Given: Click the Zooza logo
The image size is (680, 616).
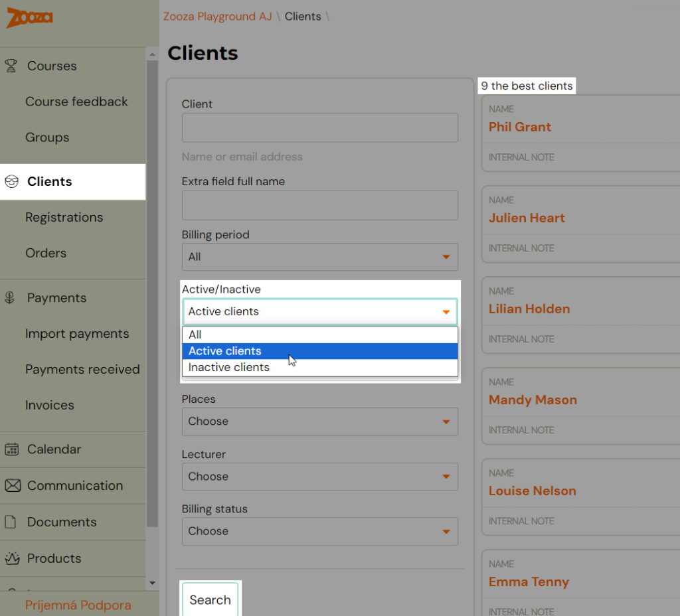Looking at the screenshot, I should point(29,18).
